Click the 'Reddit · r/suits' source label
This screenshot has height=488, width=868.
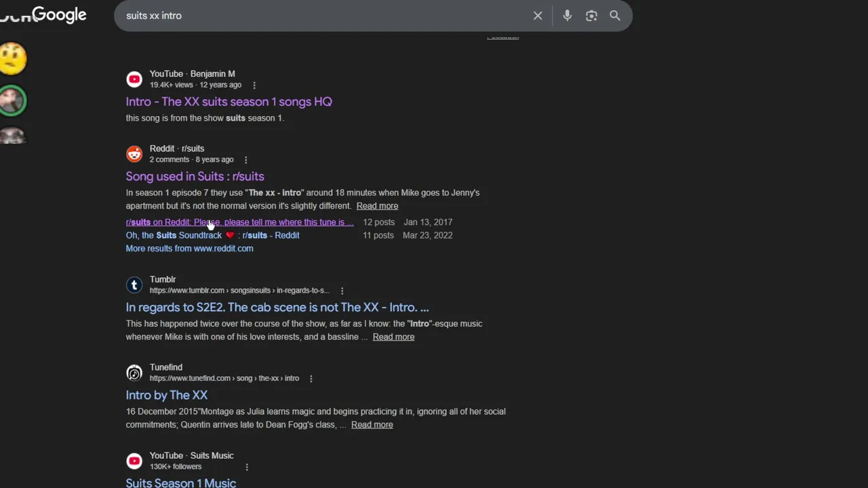176,148
